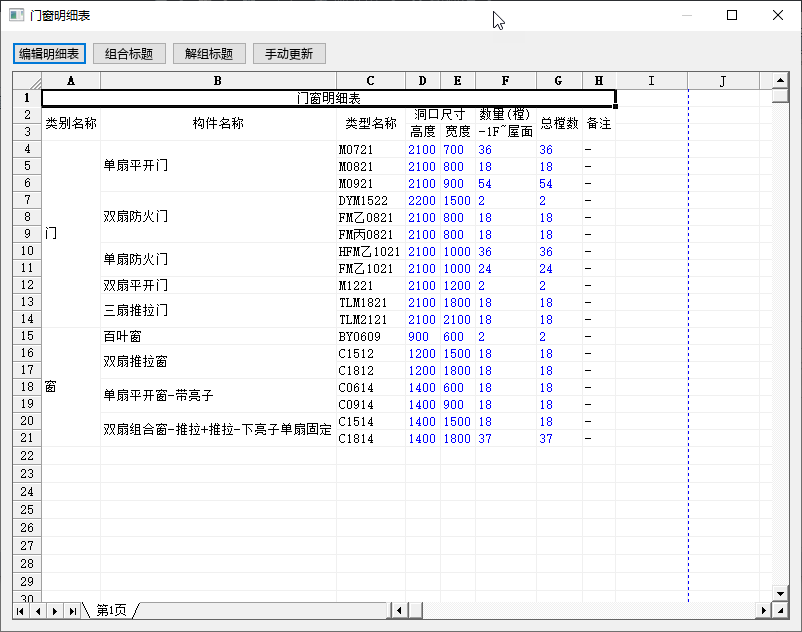Click the 单扇平开门 cell
The height and width of the screenshot is (632, 802).
(218, 166)
